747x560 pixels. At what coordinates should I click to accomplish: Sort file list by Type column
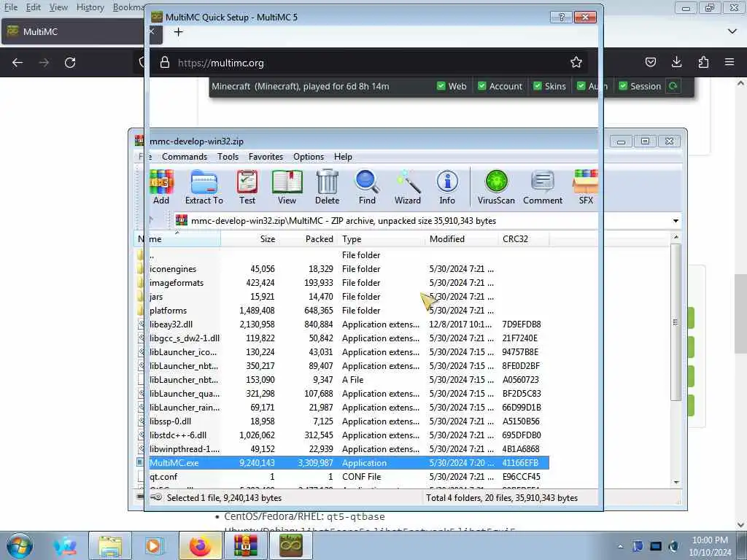pos(381,239)
